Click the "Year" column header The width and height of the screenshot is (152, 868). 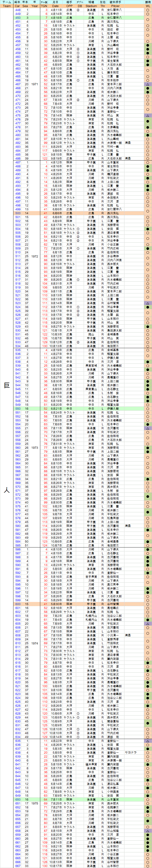tap(35, 6)
